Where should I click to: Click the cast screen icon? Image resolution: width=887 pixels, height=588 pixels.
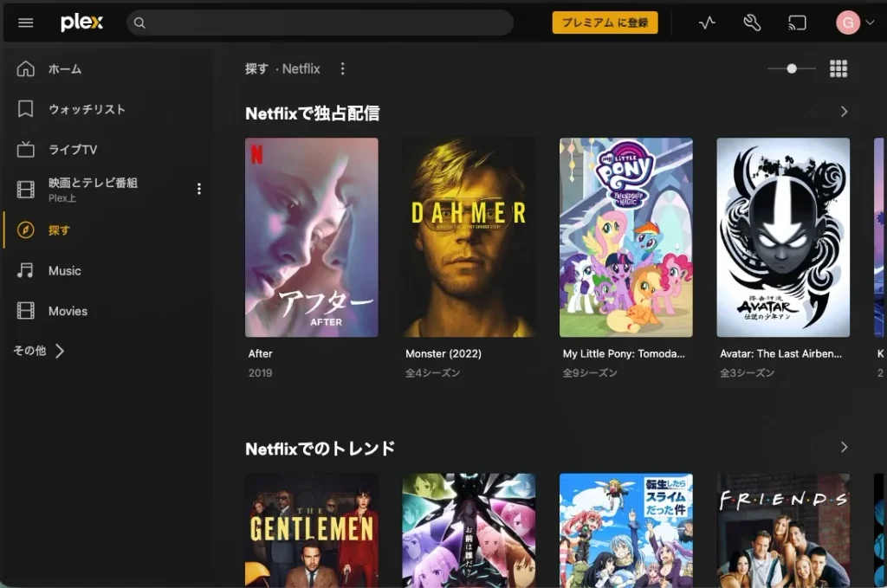[797, 23]
